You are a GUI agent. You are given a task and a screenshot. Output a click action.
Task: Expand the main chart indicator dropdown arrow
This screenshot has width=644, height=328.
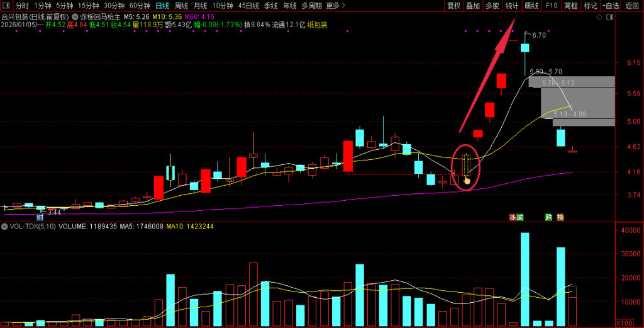[75, 16]
